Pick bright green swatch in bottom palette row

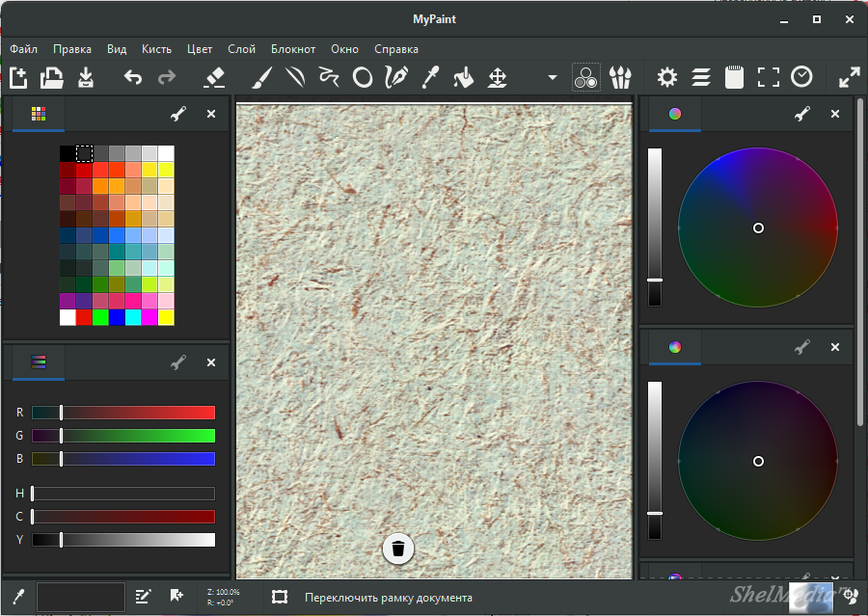(100, 318)
